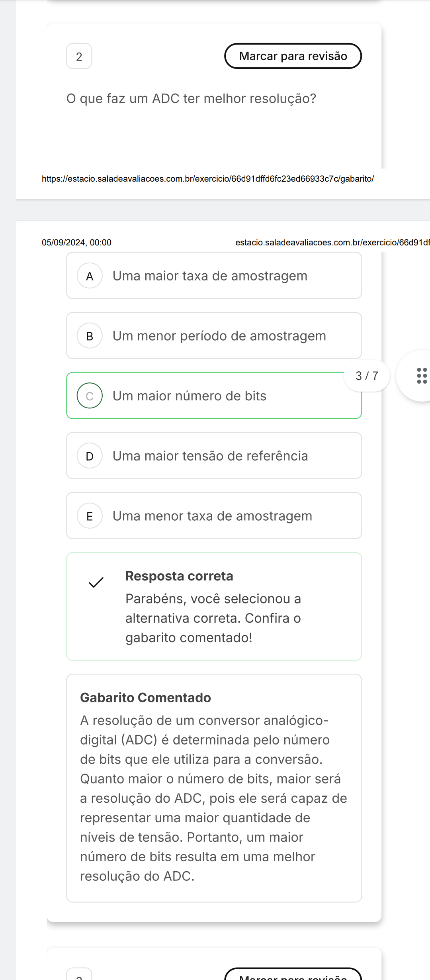
Task: Click the checkmark icon beside Resposta correta
Action: [x=96, y=582]
